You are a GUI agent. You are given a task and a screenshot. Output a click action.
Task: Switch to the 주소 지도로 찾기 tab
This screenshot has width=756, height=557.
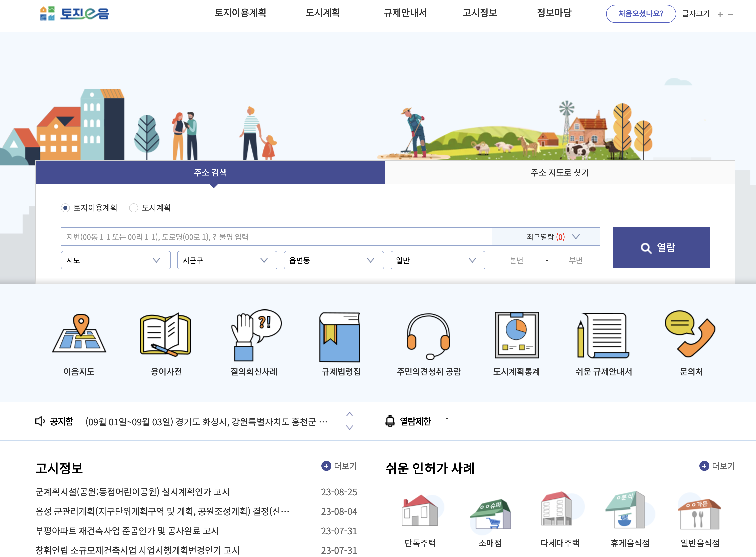point(560,173)
